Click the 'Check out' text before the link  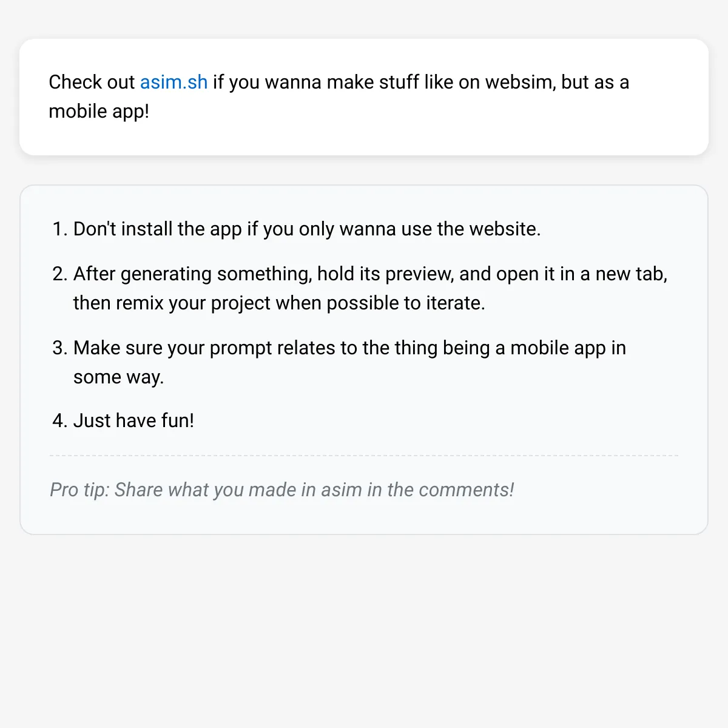click(x=92, y=82)
